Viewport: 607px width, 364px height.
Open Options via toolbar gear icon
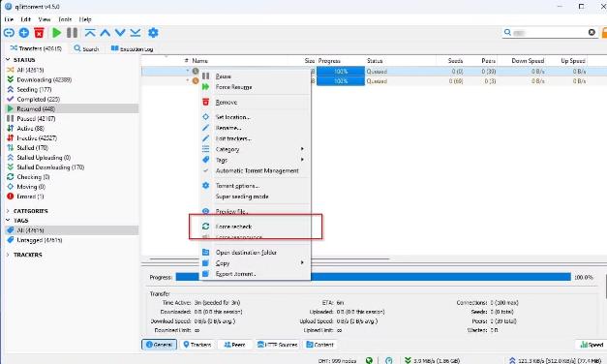153,33
